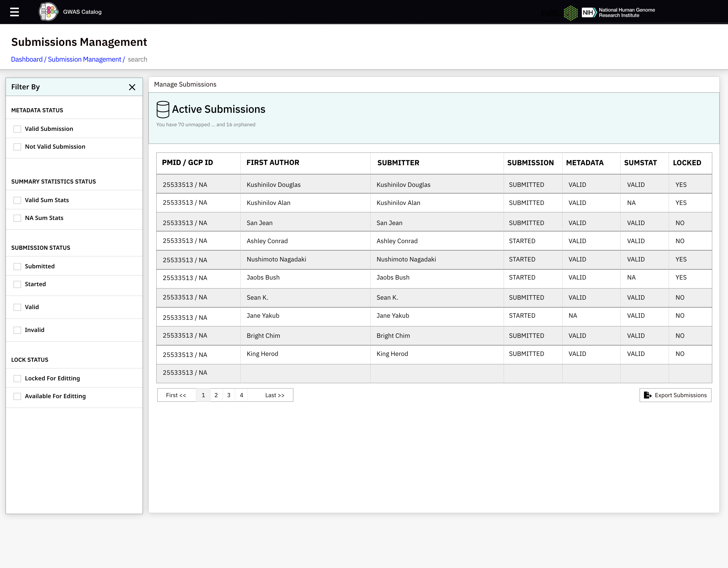Select first author Kushinilov Douglas

[x=273, y=185]
